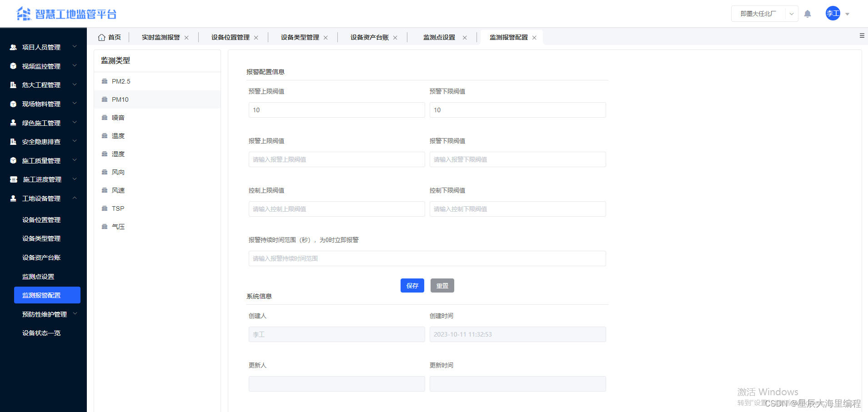Click the 湿度 type icon

[105, 154]
